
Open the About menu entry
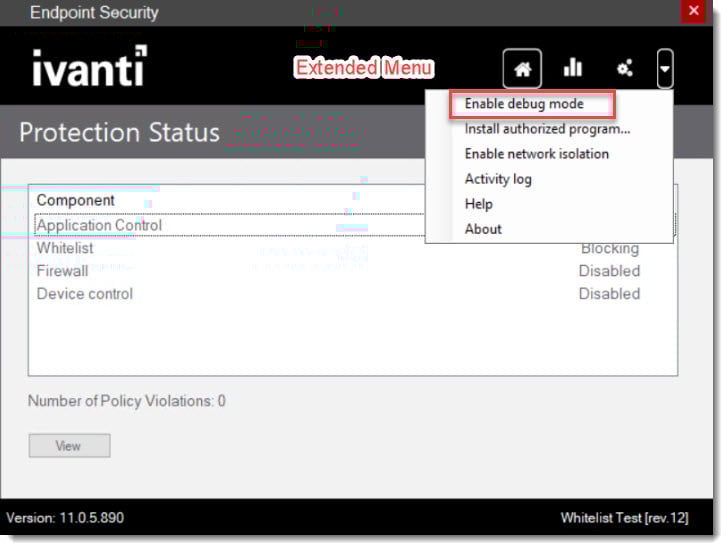[x=483, y=229]
